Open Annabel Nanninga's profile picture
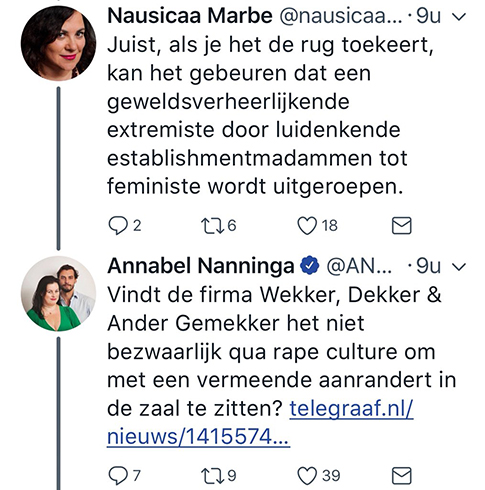The height and width of the screenshot is (490, 485). pyautogui.click(x=58, y=294)
